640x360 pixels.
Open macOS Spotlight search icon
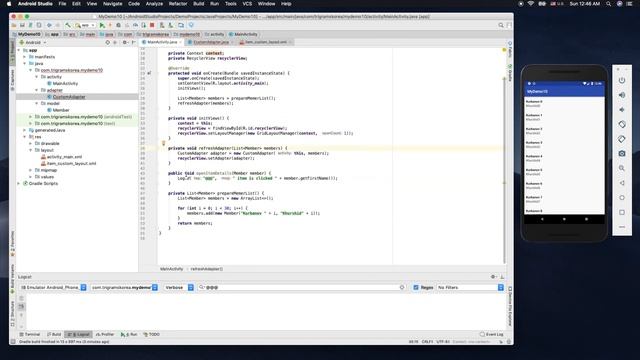tap(608, 4)
